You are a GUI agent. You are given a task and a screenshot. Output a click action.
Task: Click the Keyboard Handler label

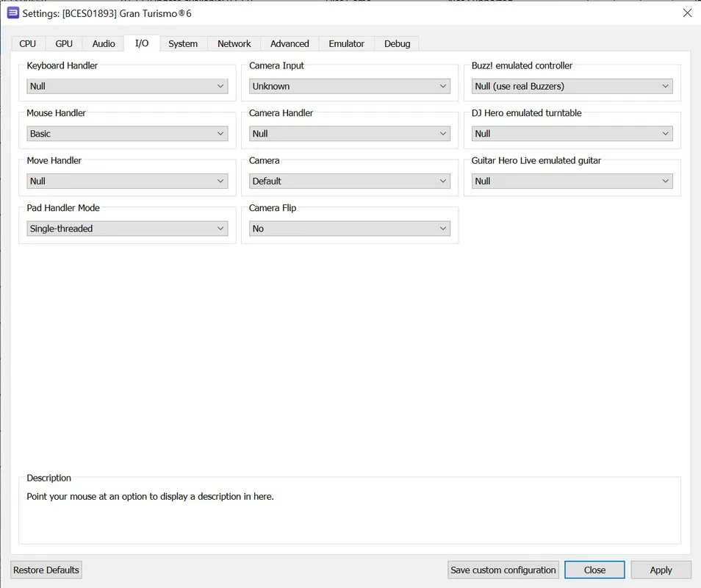[x=62, y=65]
